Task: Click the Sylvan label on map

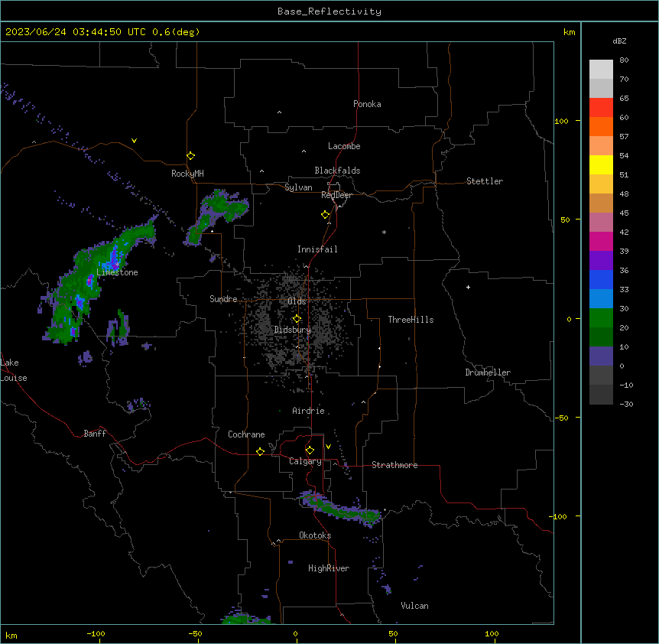Action: coord(298,187)
